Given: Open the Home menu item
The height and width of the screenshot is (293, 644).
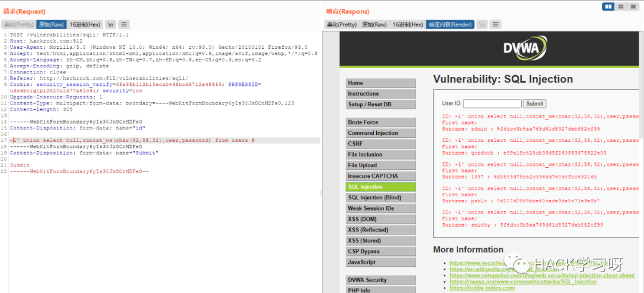Looking at the screenshot, I should pyautogui.click(x=380, y=83).
